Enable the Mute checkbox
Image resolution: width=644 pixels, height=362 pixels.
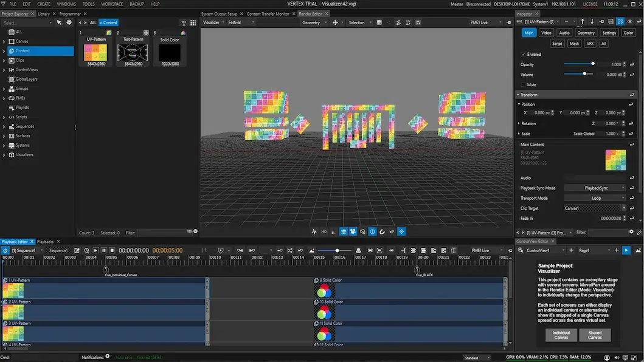pos(524,84)
